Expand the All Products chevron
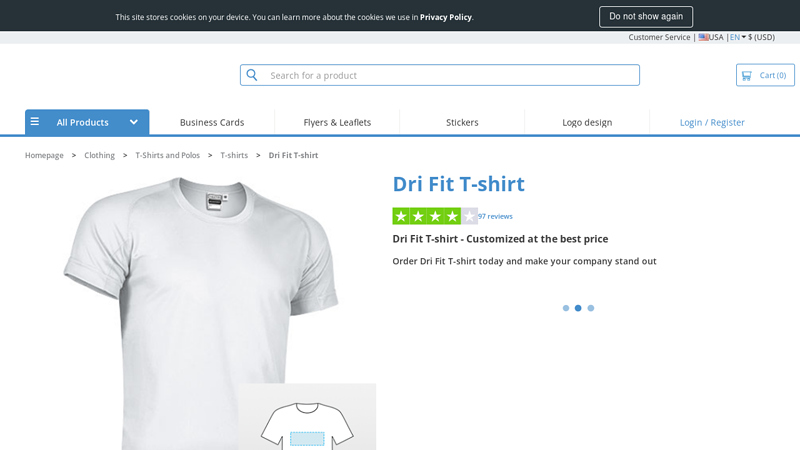 [134, 122]
